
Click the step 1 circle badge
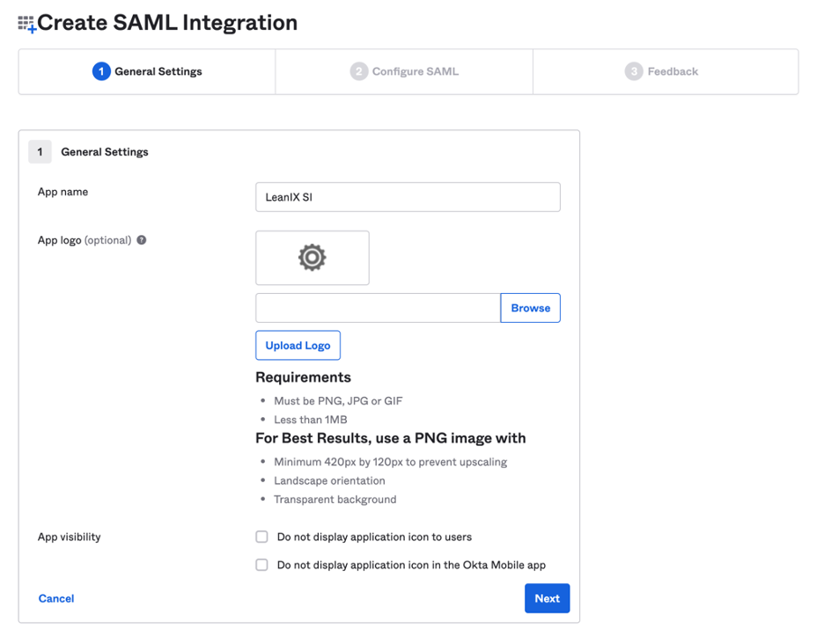click(101, 71)
